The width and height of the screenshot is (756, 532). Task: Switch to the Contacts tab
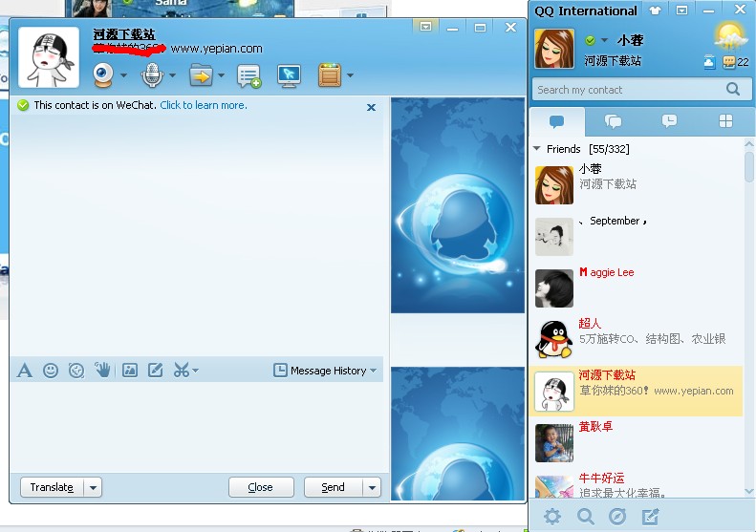tap(557, 121)
